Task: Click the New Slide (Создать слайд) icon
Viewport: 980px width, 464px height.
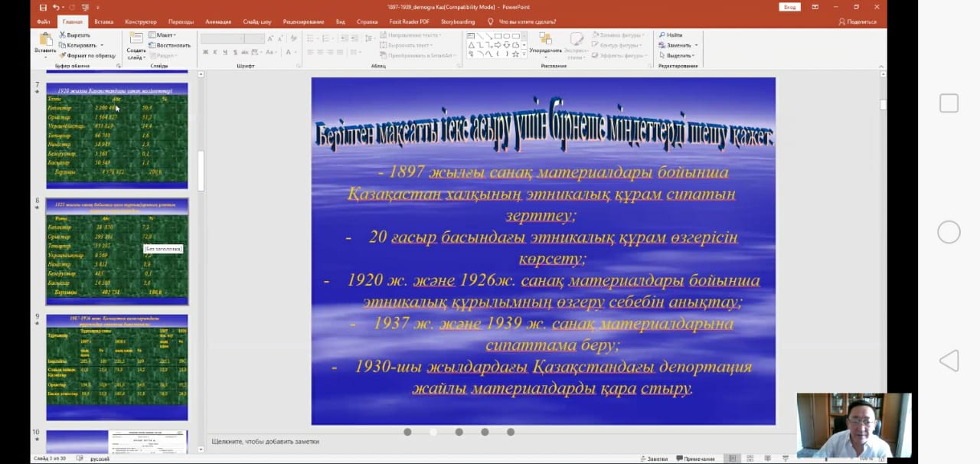Action: coord(136,39)
